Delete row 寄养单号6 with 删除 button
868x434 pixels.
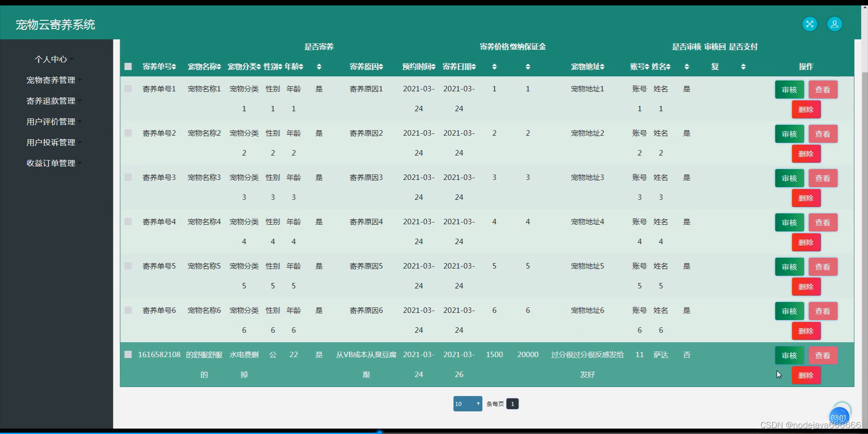(x=806, y=331)
